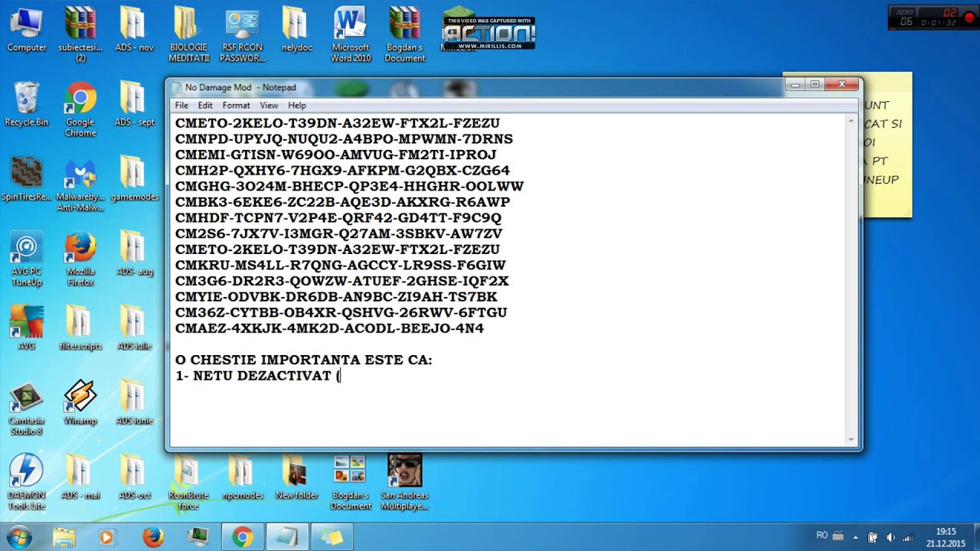Viewport: 980px width, 551px height.
Task: Click the RO language indicator in tray
Action: (822, 536)
